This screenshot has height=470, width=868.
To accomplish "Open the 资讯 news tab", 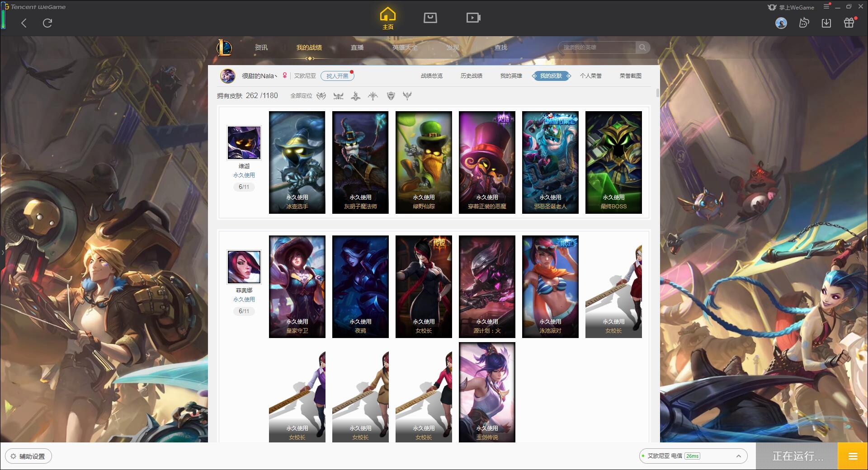I will point(261,47).
